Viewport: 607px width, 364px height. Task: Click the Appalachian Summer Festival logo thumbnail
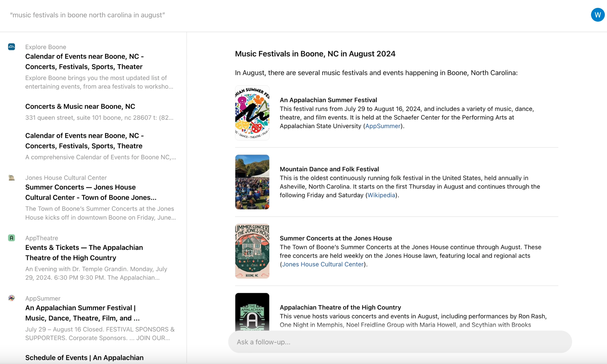[252, 113]
